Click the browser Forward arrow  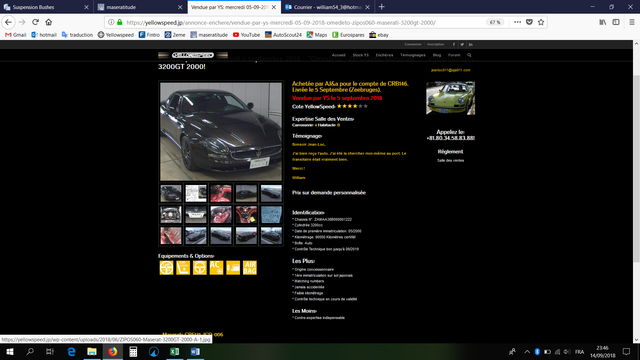22,22
